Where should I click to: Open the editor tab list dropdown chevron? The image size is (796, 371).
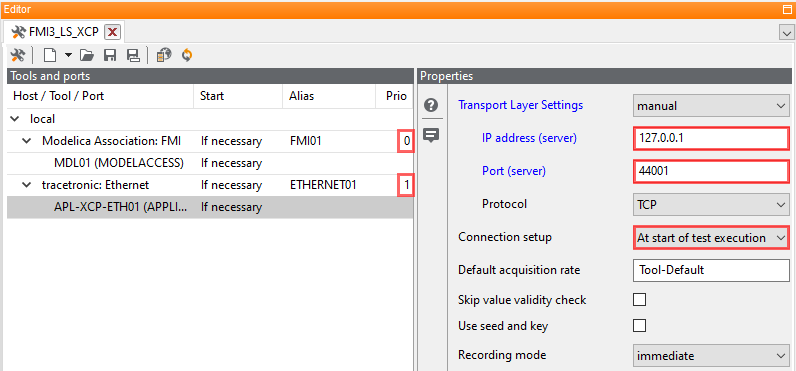tap(786, 33)
